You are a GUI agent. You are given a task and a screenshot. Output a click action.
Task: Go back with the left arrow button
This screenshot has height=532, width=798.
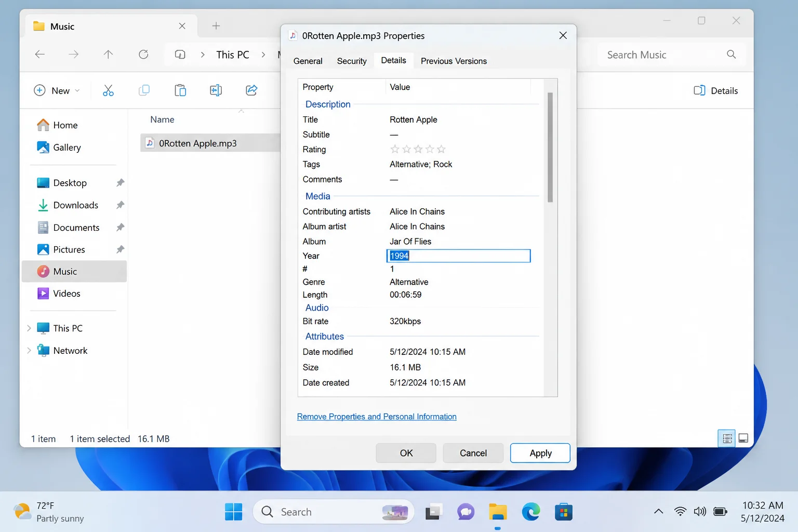point(40,55)
